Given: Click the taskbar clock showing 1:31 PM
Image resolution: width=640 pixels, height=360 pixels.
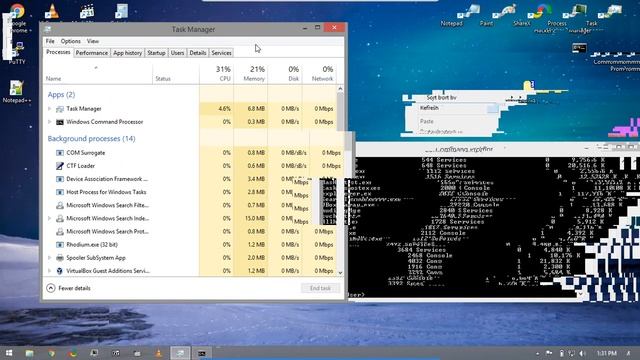Looking at the screenshot, I should click(607, 353).
